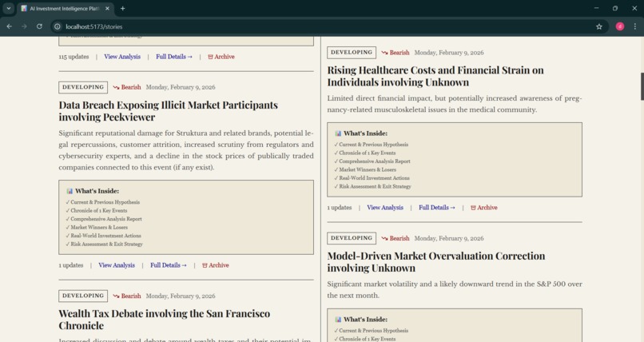This screenshot has width=644, height=342.
Task: Open Data Breach Exposing Illicit Market headline
Action: [x=168, y=111]
